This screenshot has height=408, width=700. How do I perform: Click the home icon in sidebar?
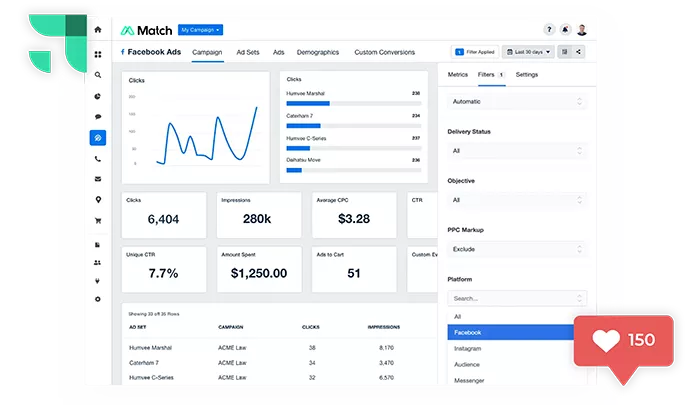(x=97, y=30)
